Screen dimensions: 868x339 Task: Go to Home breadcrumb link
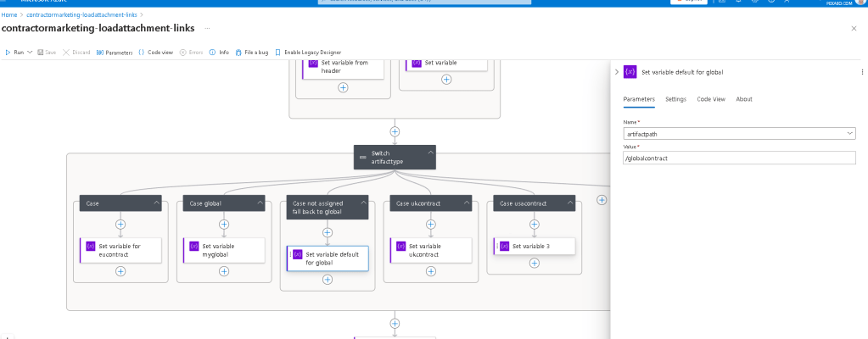(8, 15)
